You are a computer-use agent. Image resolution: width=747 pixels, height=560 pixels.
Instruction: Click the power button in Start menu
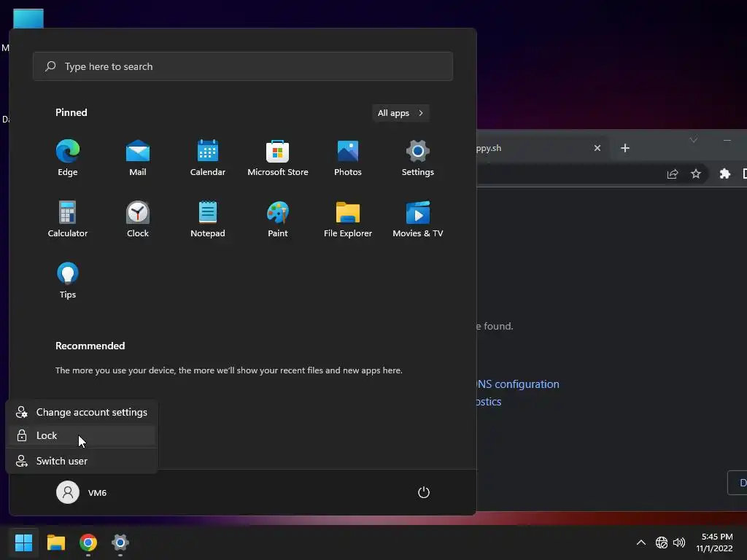click(x=424, y=492)
